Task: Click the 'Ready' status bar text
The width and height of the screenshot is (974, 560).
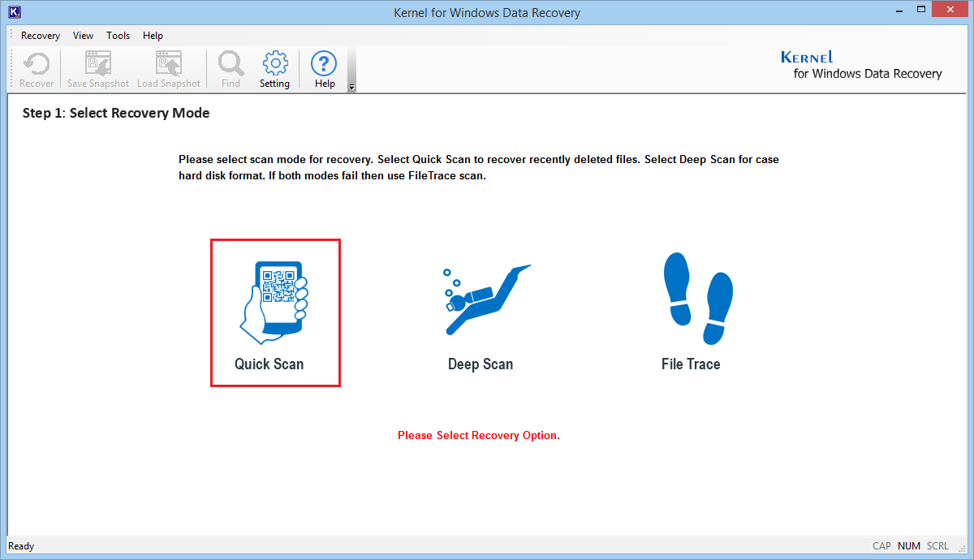Action: click(21, 546)
